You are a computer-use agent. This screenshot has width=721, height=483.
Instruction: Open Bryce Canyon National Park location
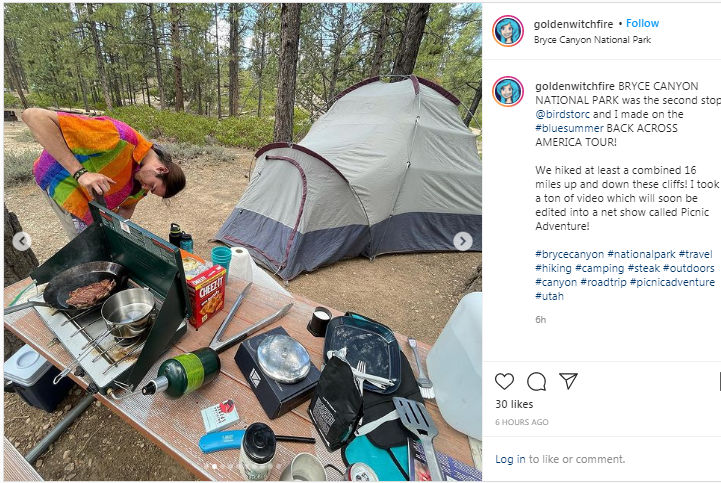click(592, 40)
